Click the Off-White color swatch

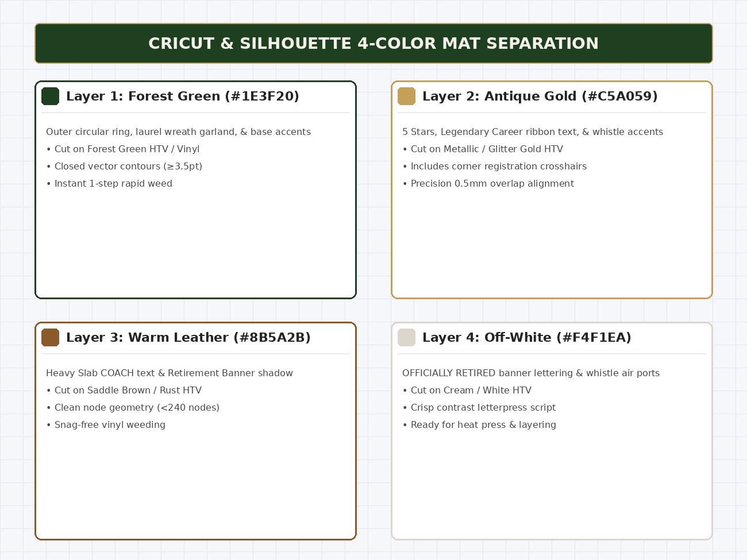pyautogui.click(x=407, y=337)
